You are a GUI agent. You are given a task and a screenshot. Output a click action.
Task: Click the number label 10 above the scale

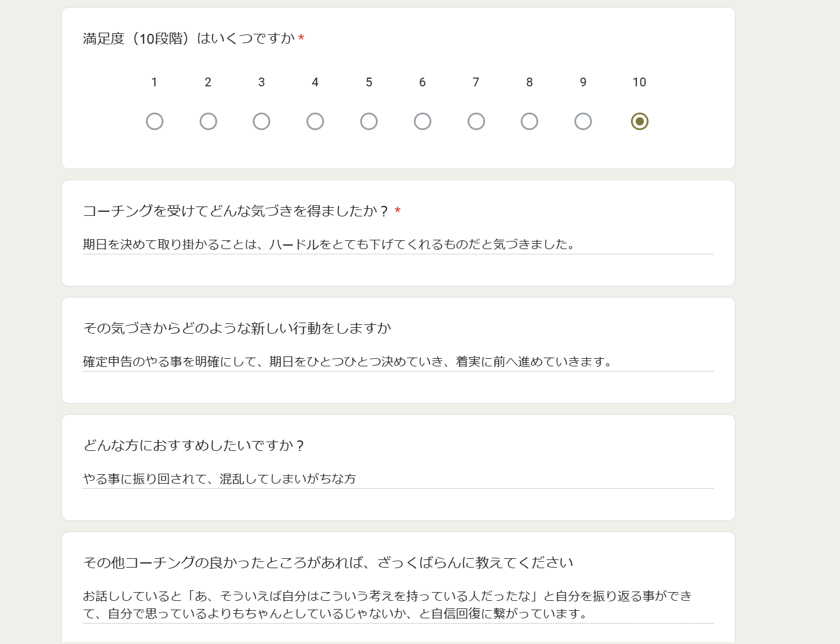point(640,82)
